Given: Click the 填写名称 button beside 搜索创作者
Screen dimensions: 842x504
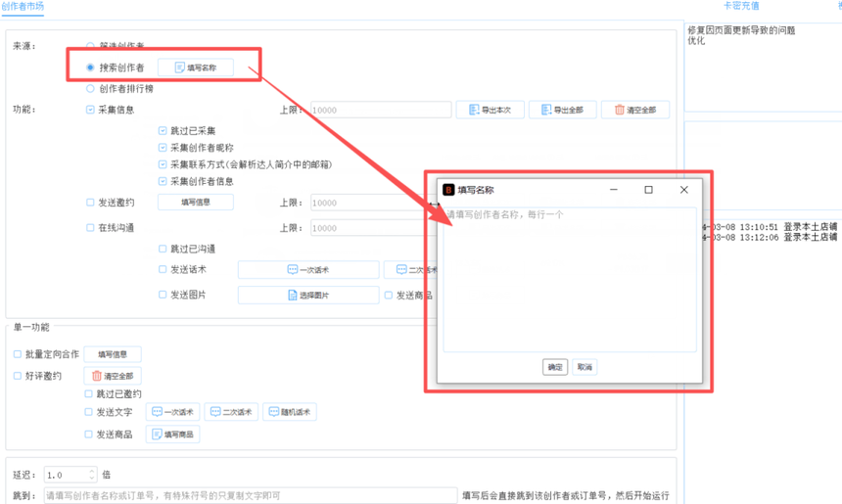Looking at the screenshot, I should [x=196, y=68].
